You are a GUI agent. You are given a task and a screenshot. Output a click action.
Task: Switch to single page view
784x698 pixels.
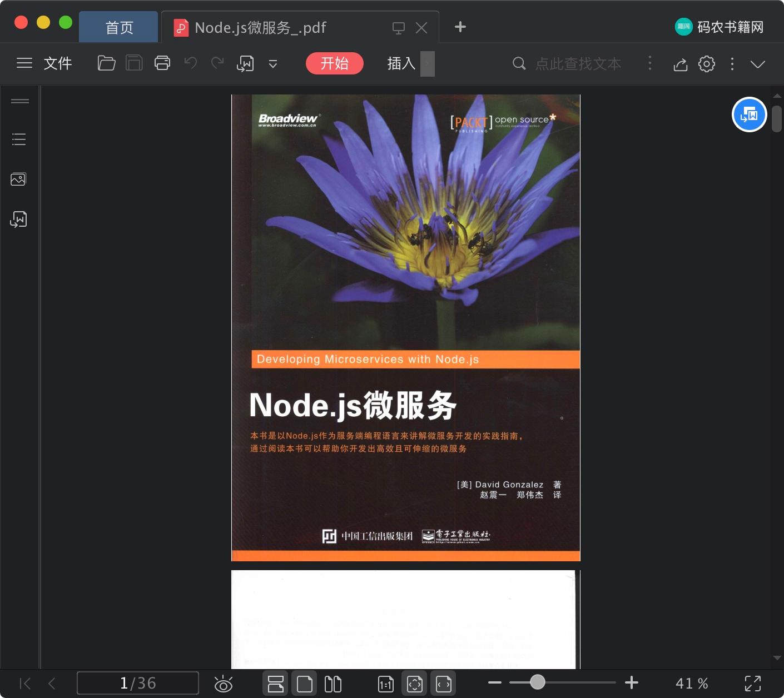[x=305, y=684]
